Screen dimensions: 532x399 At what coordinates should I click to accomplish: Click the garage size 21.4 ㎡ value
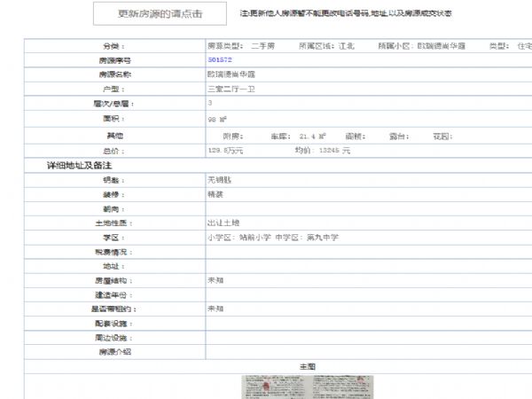[x=312, y=137]
